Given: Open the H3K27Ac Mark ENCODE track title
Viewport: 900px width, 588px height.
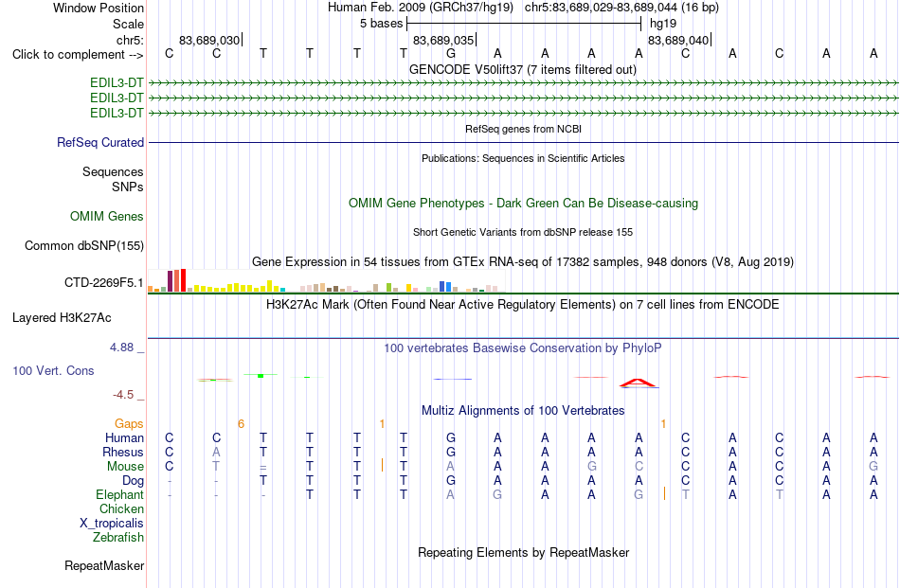Looking at the screenshot, I should click(x=523, y=305).
